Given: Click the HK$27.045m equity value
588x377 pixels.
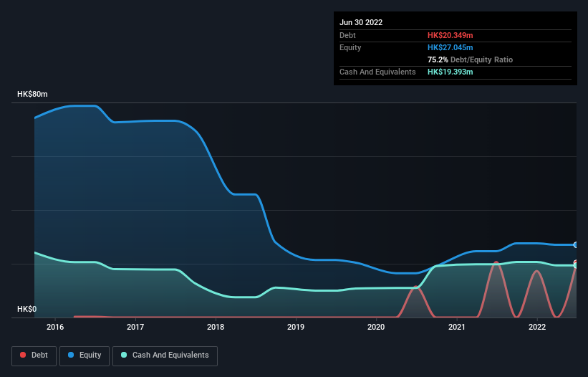Looking at the screenshot, I should point(450,47).
